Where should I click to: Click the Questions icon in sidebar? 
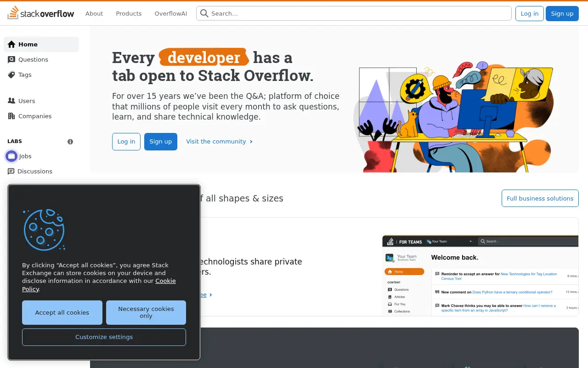[x=11, y=59]
